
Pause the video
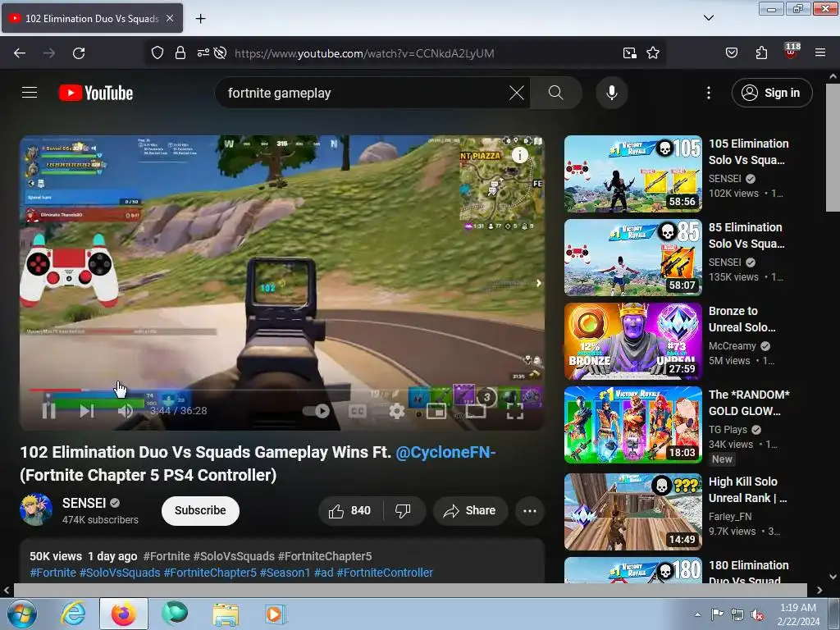(48, 411)
